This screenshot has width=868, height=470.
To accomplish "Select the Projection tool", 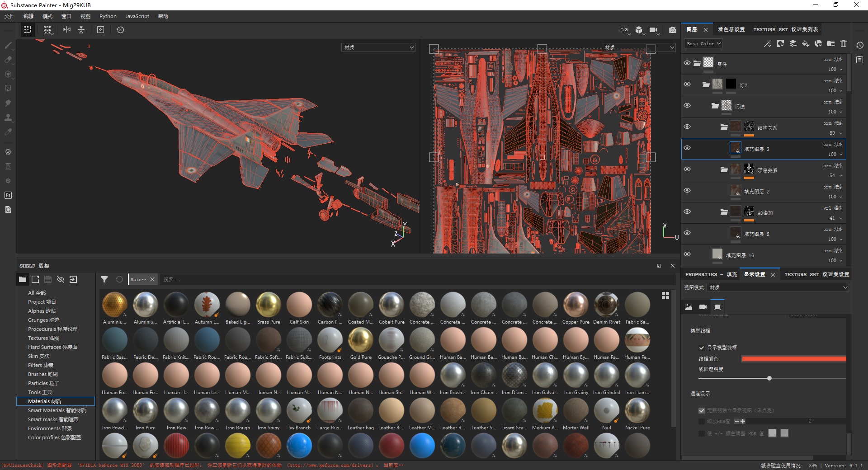I will (x=8, y=74).
